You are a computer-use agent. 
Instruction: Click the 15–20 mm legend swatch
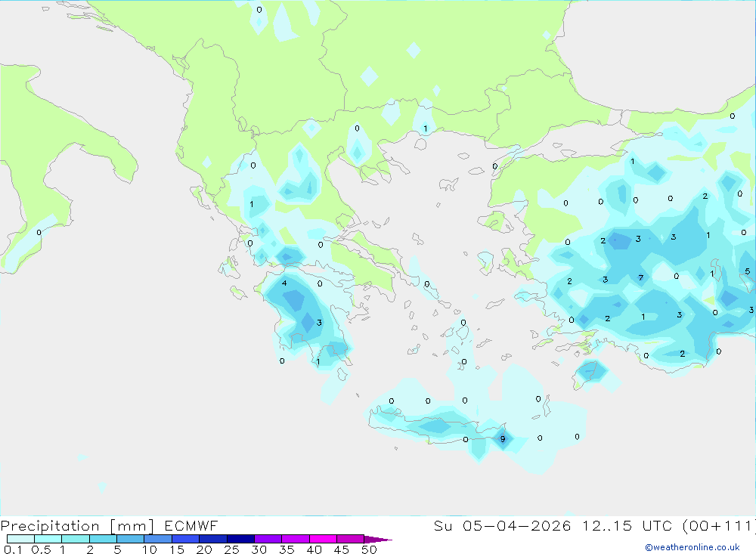click(185, 539)
